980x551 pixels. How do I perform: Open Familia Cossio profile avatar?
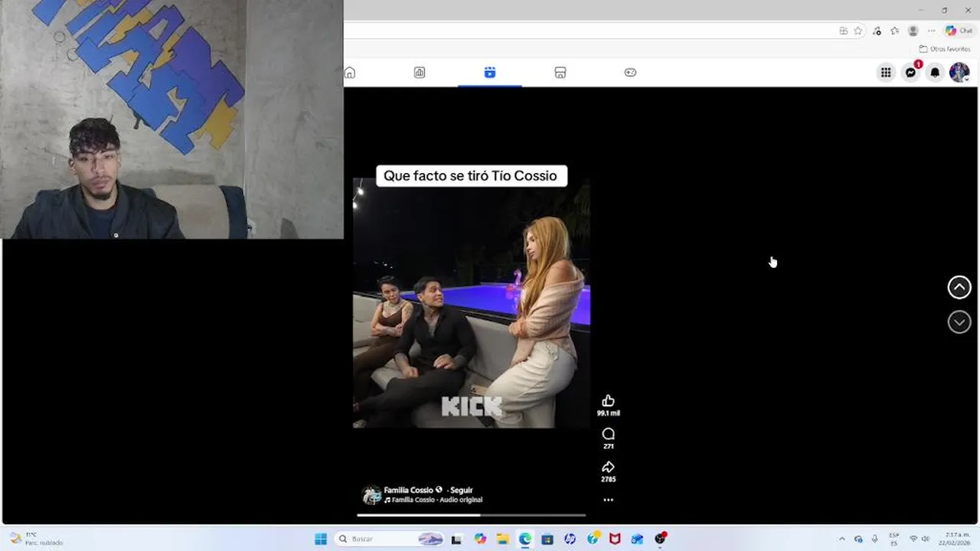pyautogui.click(x=372, y=495)
